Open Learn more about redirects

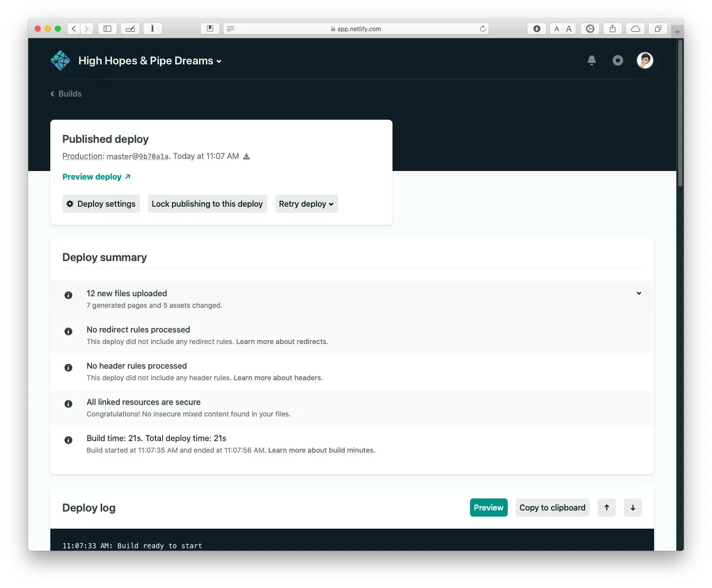tap(281, 342)
